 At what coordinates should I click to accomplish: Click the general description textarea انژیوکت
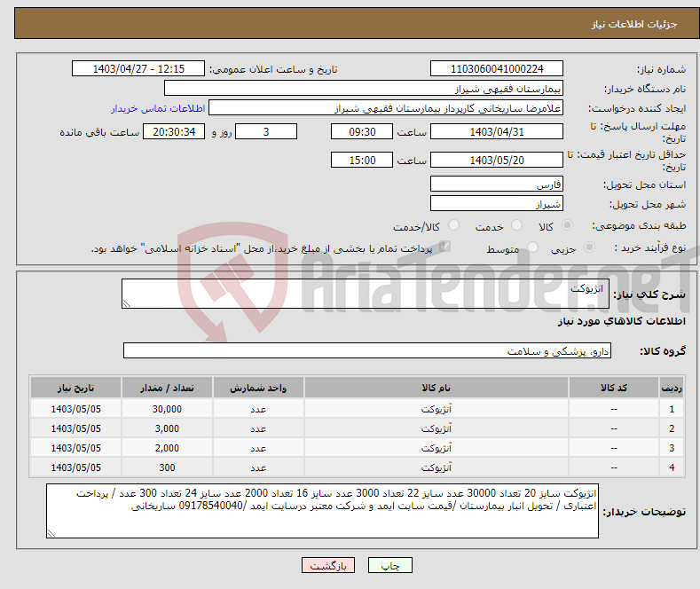point(366,294)
